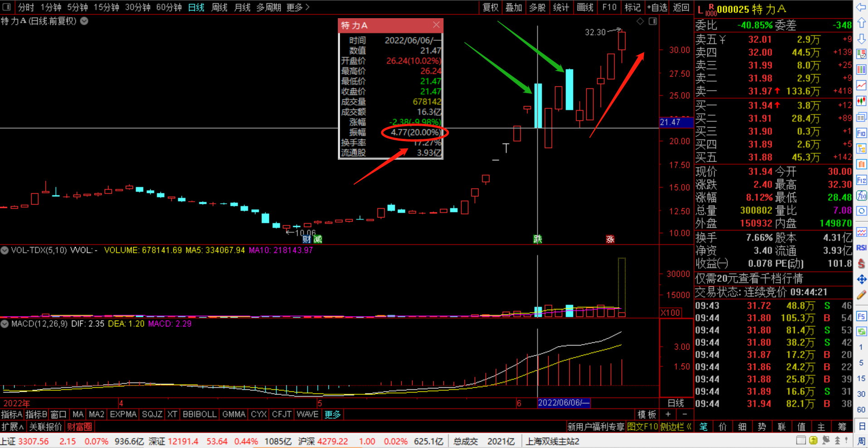868x448 pixels.
Task: Click the +自选 button
Action: 657,7
